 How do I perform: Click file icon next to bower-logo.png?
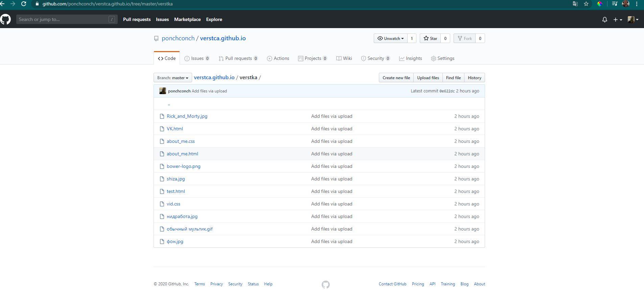pos(162,167)
